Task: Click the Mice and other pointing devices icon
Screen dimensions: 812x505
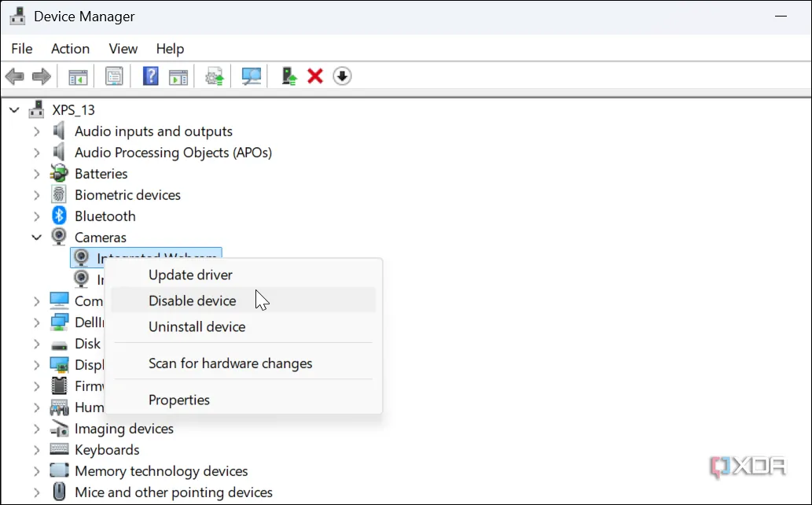Action: (x=59, y=492)
